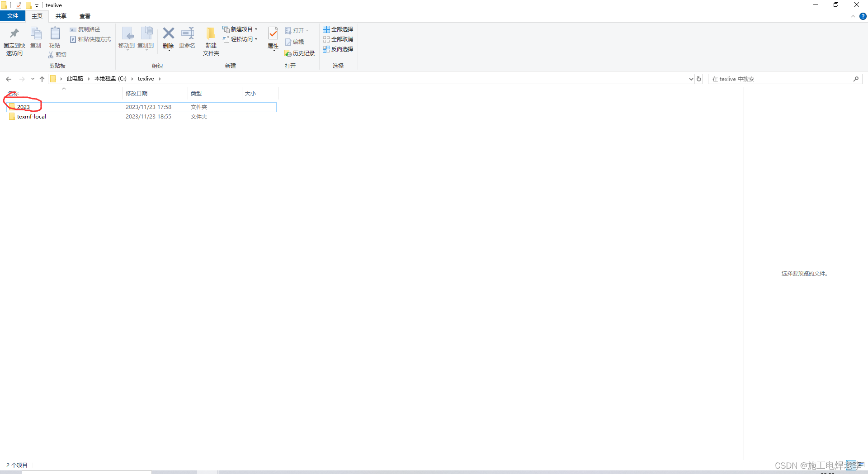Refresh the texlive folder view
The width and height of the screenshot is (868, 474).
(x=699, y=79)
